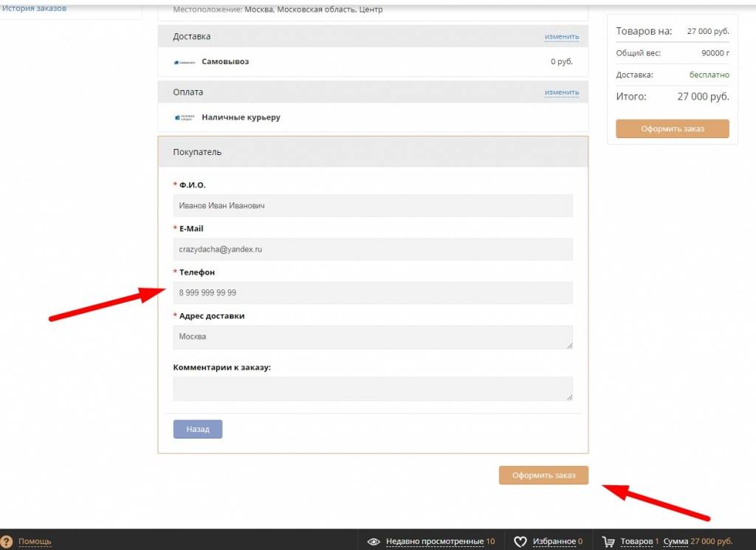Focus the Ф.И.О. name input field
Screen dimensions: 756x550
pos(373,206)
